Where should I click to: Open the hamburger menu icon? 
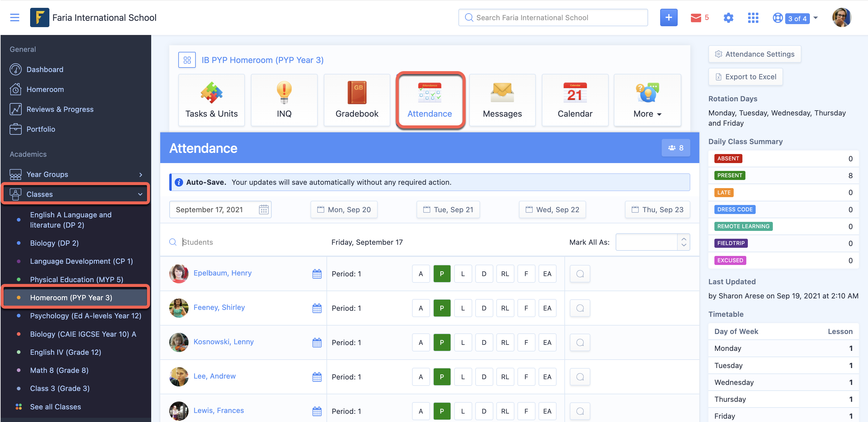(14, 17)
